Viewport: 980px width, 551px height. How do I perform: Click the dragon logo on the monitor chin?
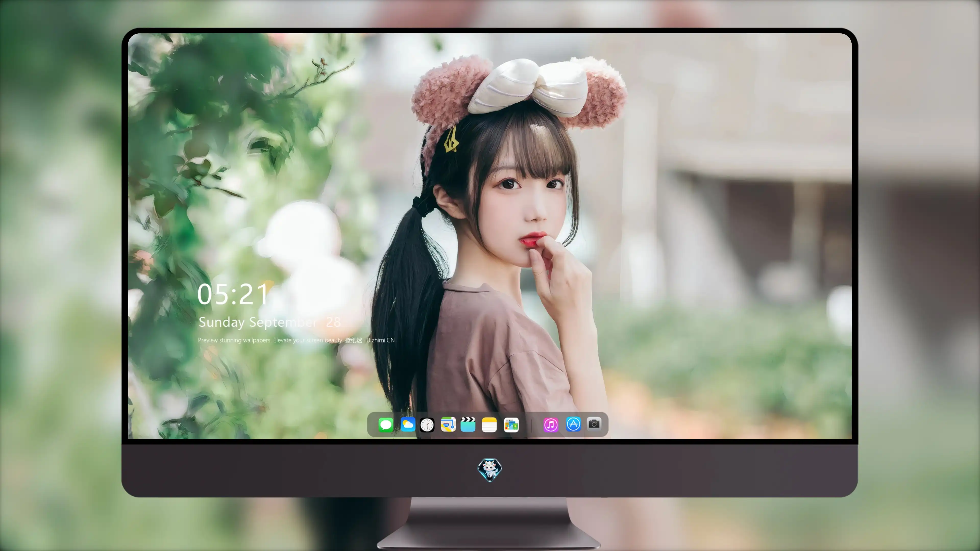point(490,470)
